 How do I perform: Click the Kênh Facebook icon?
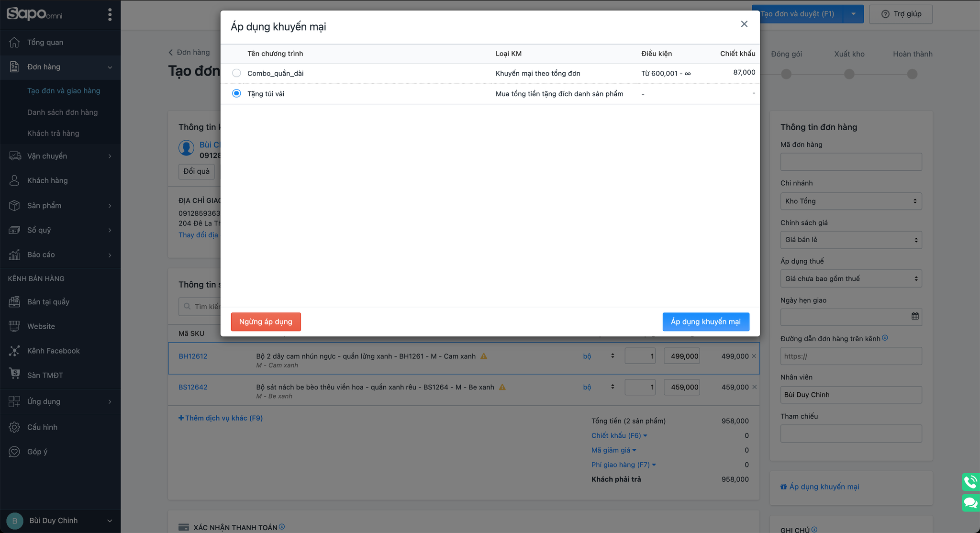point(14,351)
